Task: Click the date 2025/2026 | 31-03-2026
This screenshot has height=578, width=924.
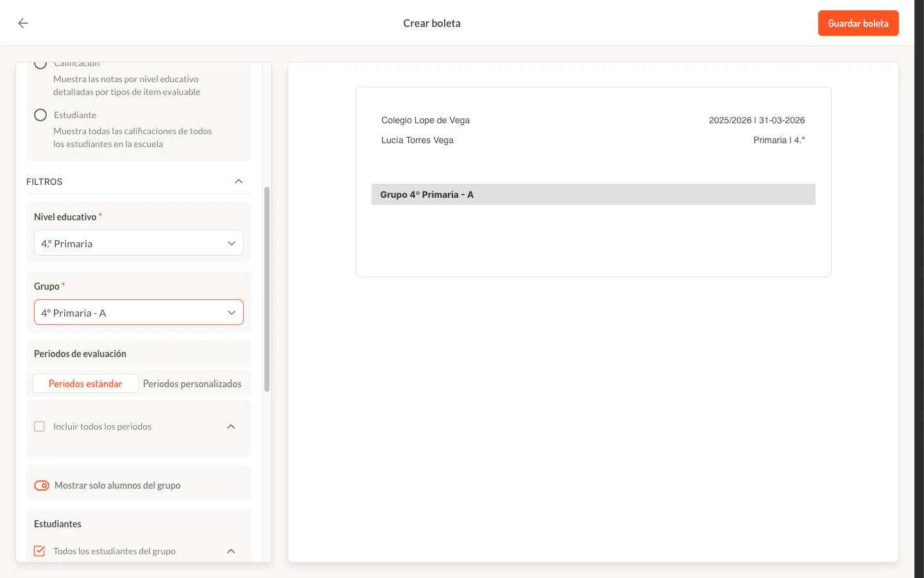Action: point(757,120)
